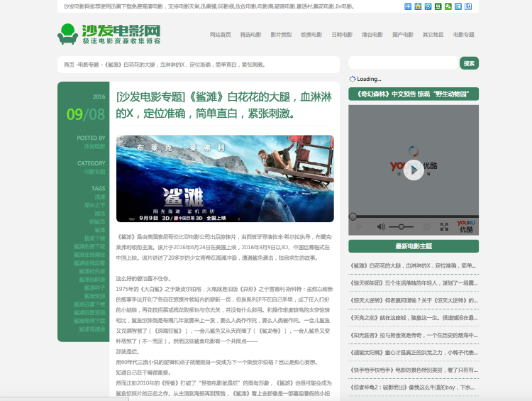Open the 鲨滩迅雷下载 tag

(89, 304)
